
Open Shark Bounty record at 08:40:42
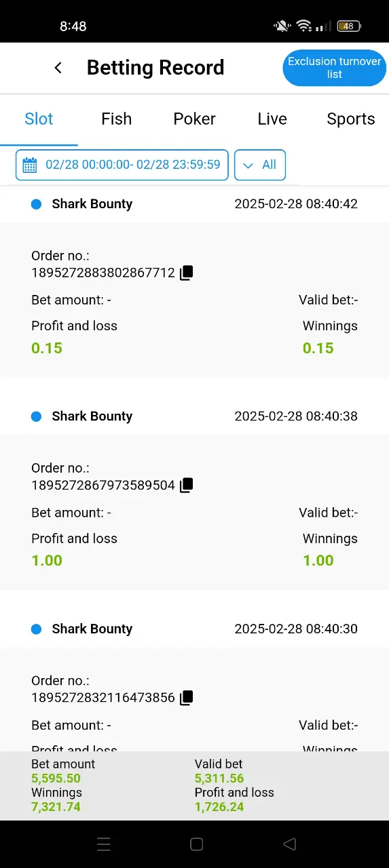click(x=194, y=204)
